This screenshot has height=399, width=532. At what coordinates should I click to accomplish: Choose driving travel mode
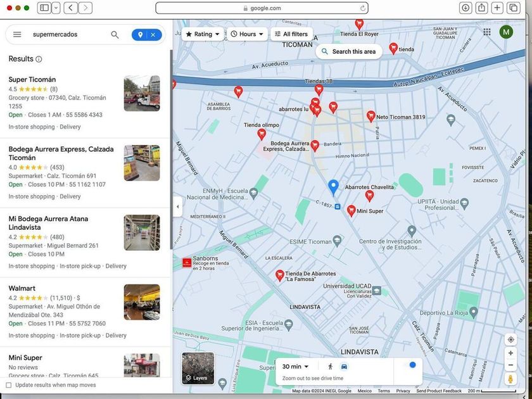[344, 367]
